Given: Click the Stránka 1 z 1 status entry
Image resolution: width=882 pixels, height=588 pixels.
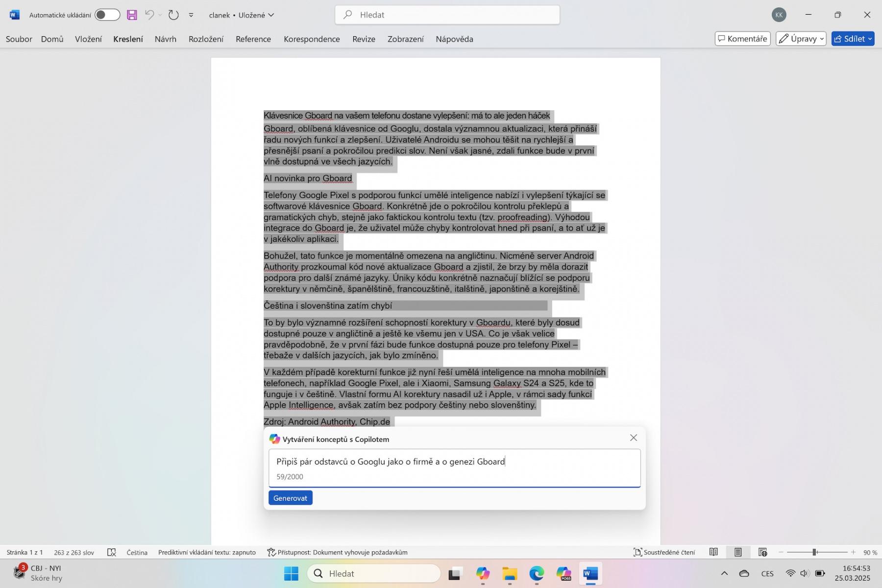Looking at the screenshot, I should (x=25, y=552).
